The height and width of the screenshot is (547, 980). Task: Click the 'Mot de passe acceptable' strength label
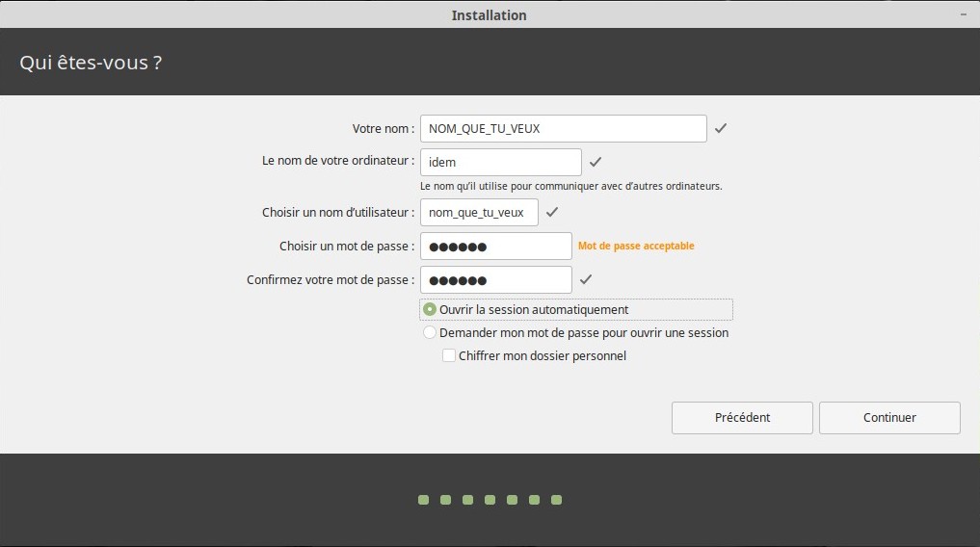coord(636,246)
